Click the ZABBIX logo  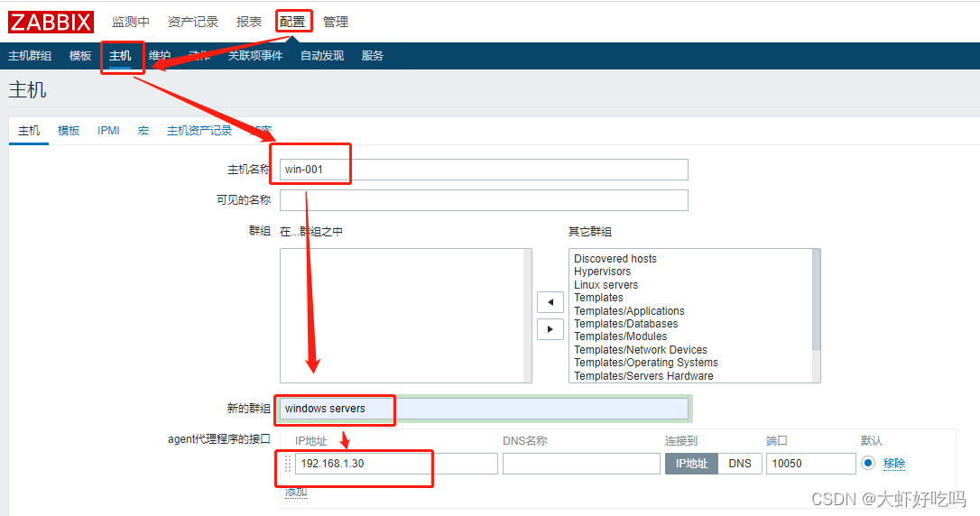tap(51, 22)
